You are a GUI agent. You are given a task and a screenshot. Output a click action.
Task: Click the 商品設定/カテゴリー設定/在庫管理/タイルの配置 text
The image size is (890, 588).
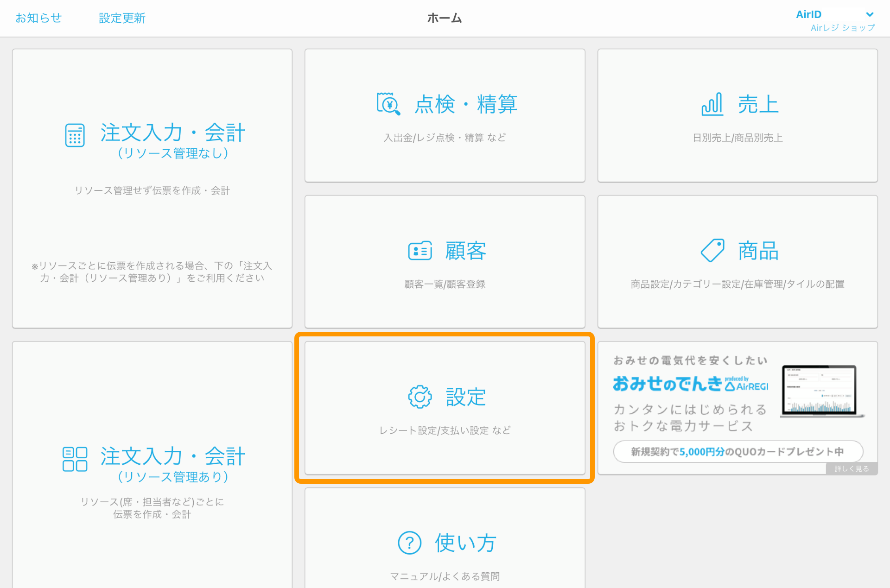point(737,284)
